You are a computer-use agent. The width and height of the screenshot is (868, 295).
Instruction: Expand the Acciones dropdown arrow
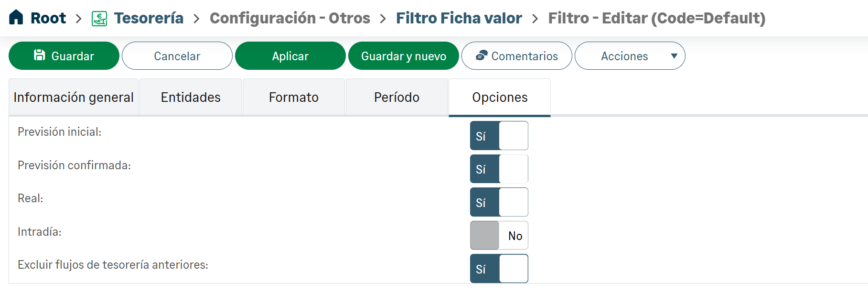tap(674, 56)
